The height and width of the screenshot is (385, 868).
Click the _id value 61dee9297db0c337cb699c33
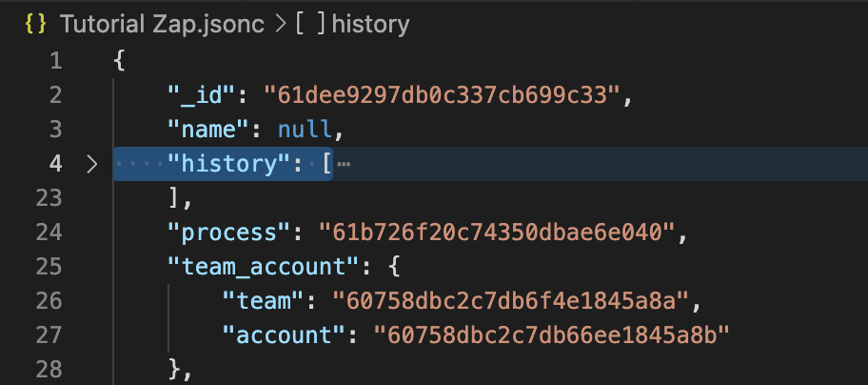point(443,96)
